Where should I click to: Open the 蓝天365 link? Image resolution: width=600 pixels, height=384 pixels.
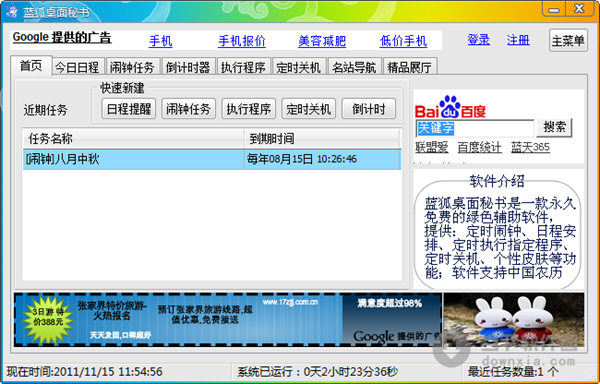pos(530,147)
